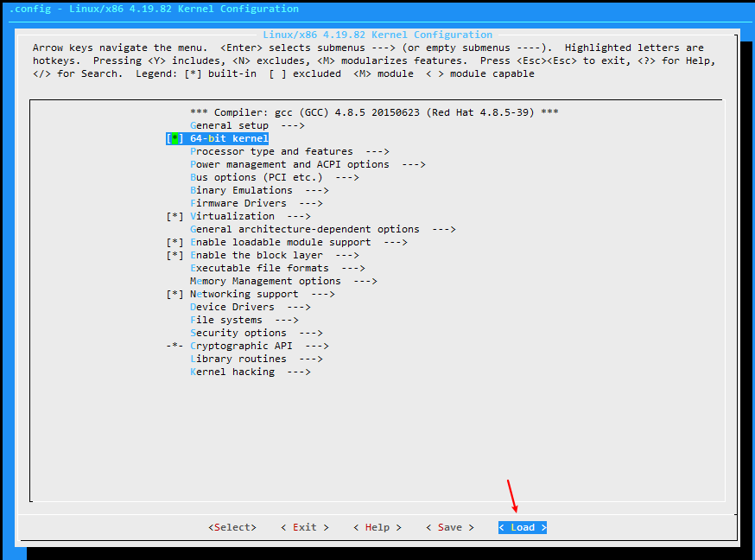Click the arrow after Security options

(x=311, y=334)
